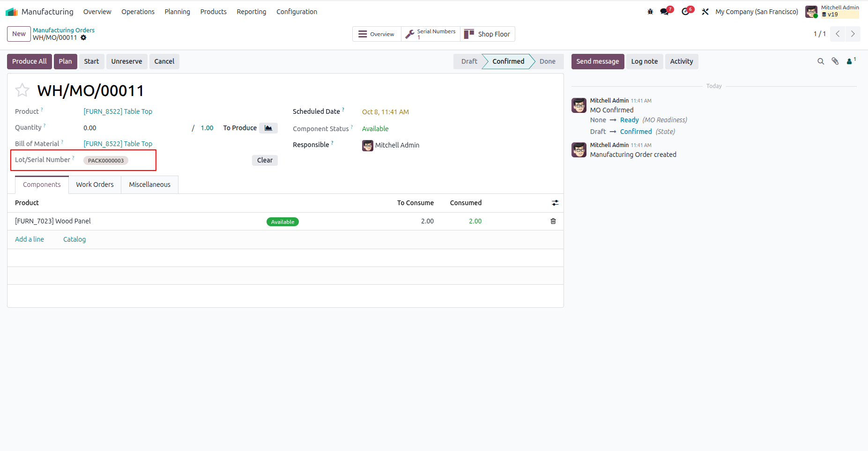Open the column settings adjust icon

555,203
